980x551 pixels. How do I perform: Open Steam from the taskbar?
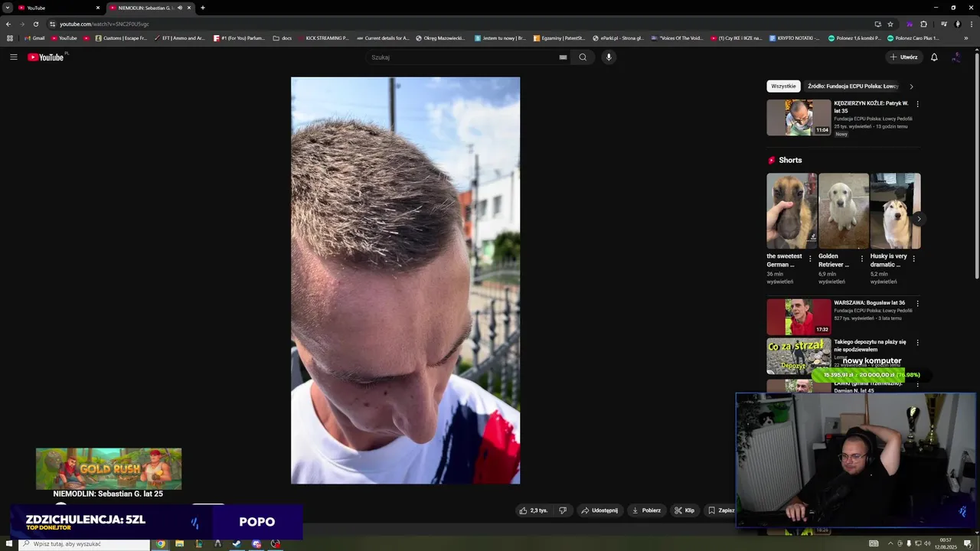pos(237,544)
